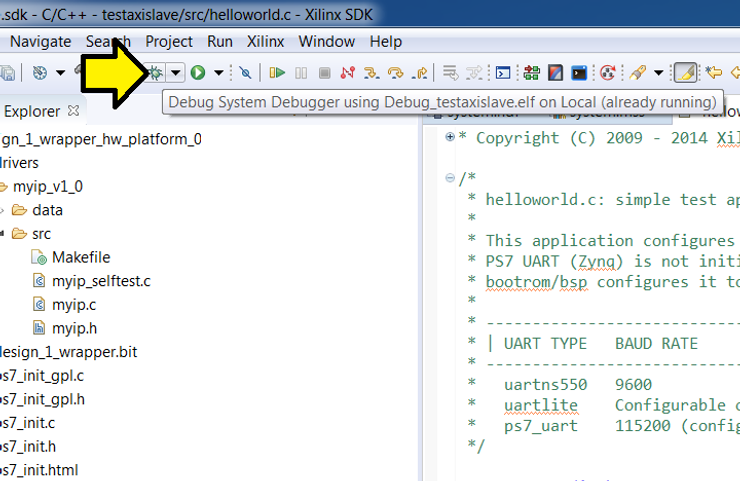Click the Step Into icon

coord(371,73)
